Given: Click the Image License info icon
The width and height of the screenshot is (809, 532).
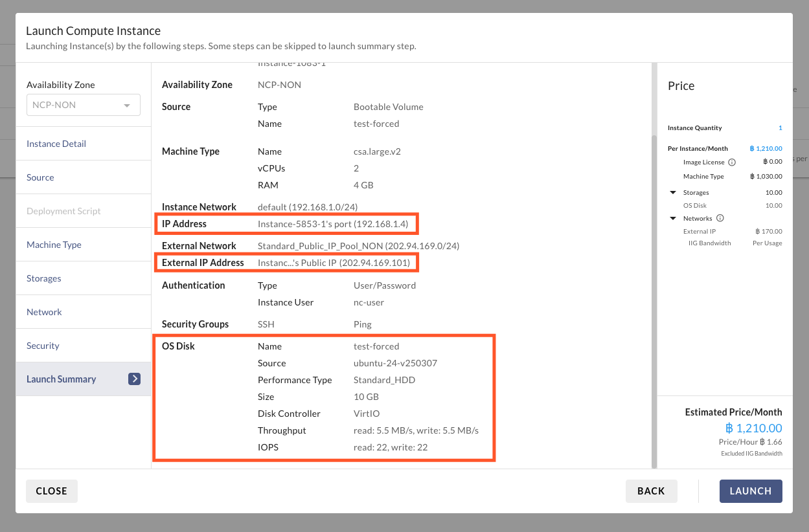Looking at the screenshot, I should pos(732,162).
